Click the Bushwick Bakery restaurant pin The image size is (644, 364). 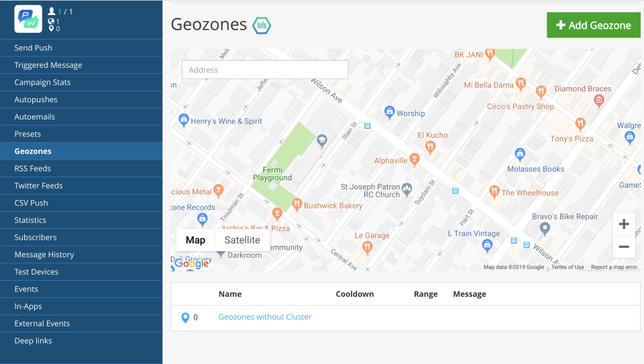click(x=297, y=204)
